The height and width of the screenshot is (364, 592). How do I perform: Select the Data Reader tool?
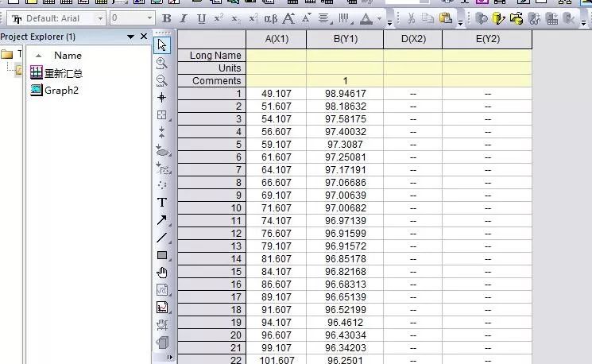pos(162,114)
